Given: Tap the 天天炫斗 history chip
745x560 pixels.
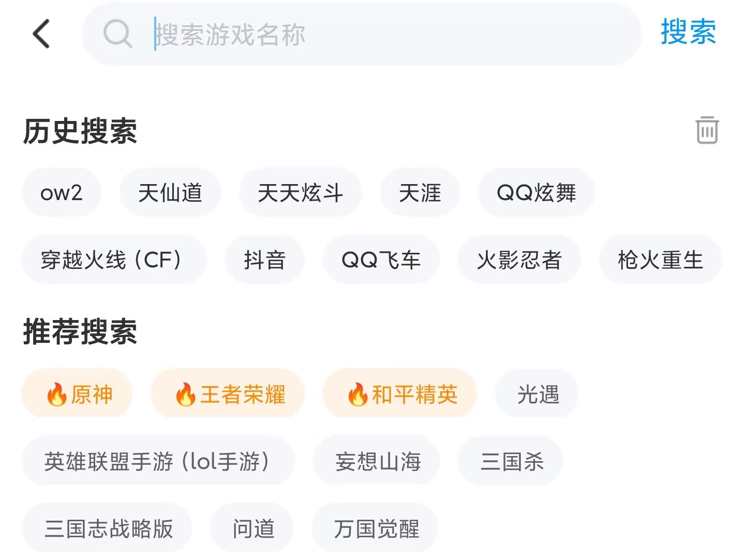Looking at the screenshot, I should [x=300, y=193].
